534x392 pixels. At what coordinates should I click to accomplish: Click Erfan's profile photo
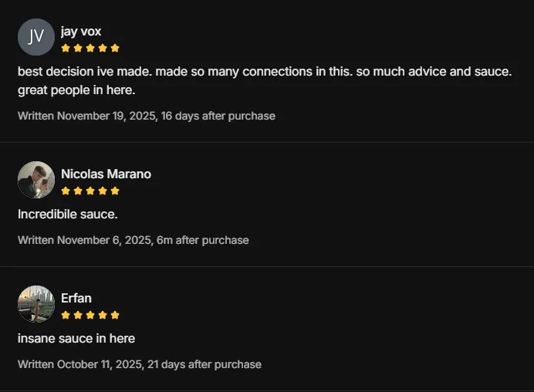[35, 304]
